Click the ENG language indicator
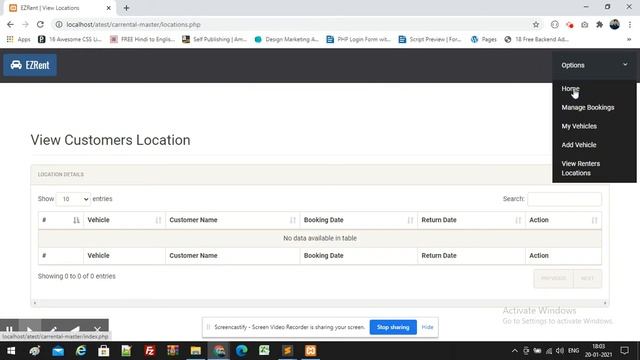640x360 pixels. [x=573, y=351]
